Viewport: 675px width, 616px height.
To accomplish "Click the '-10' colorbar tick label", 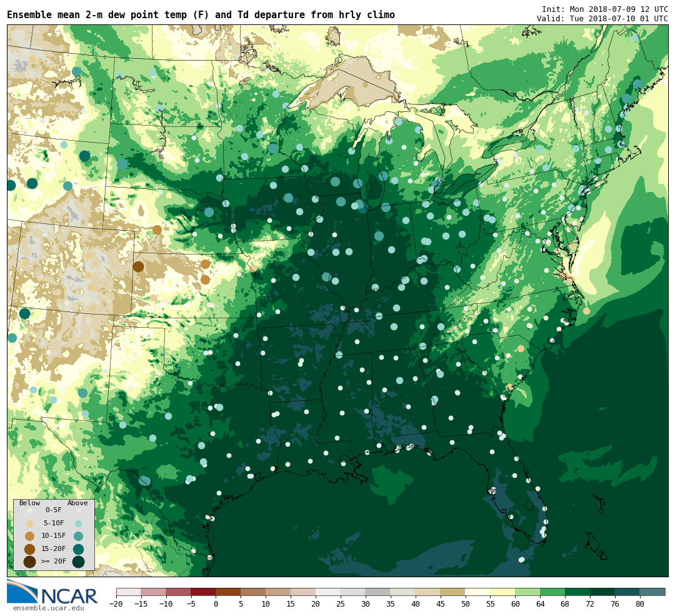I will (166, 604).
